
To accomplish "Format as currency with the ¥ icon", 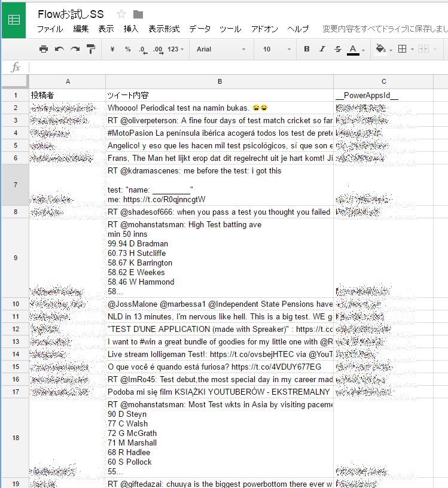I will [x=112, y=49].
